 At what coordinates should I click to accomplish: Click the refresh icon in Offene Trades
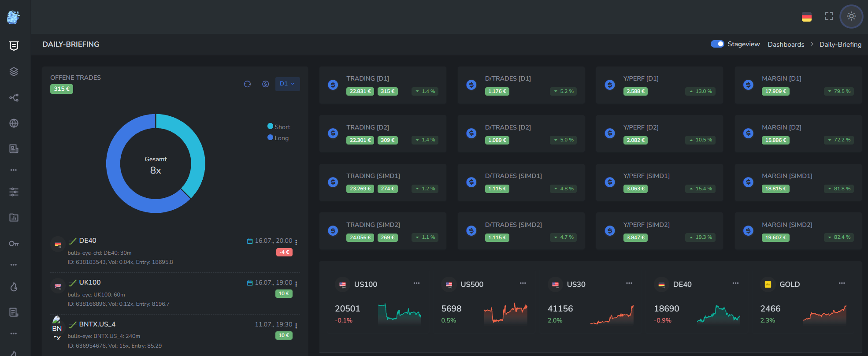pos(247,84)
